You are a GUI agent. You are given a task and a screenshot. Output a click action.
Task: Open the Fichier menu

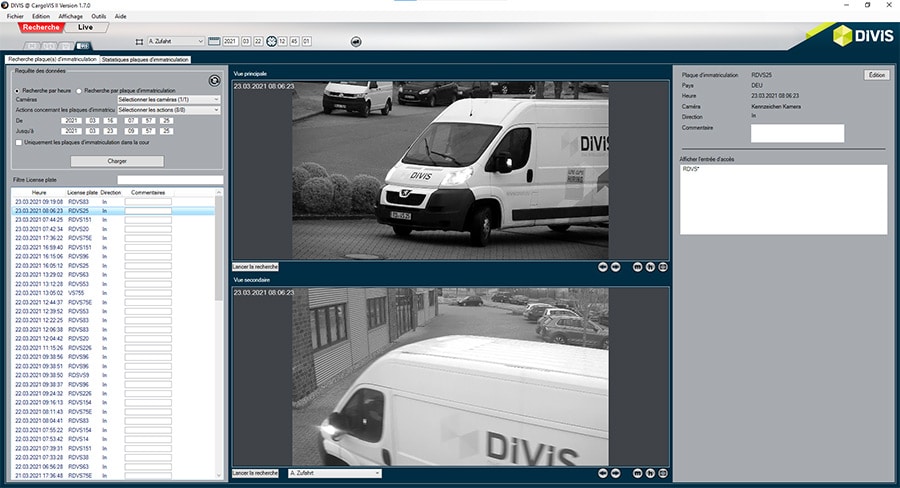coord(15,16)
